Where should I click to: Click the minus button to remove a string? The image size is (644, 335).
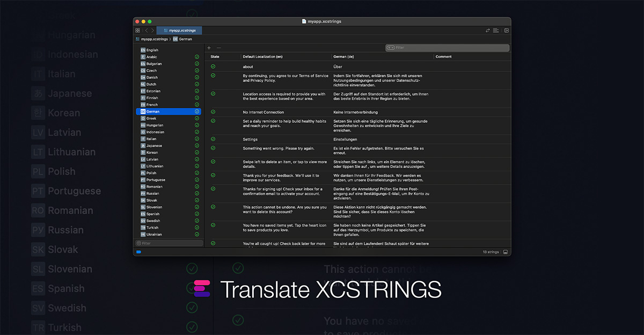click(x=218, y=48)
